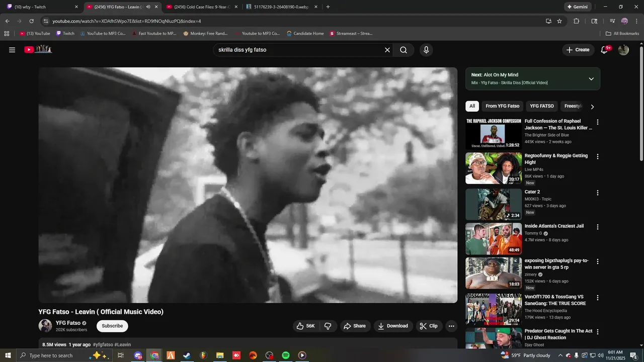Open YouTube notifications bell
This screenshot has width=644, height=362.
pyautogui.click(x=605, y=50)
